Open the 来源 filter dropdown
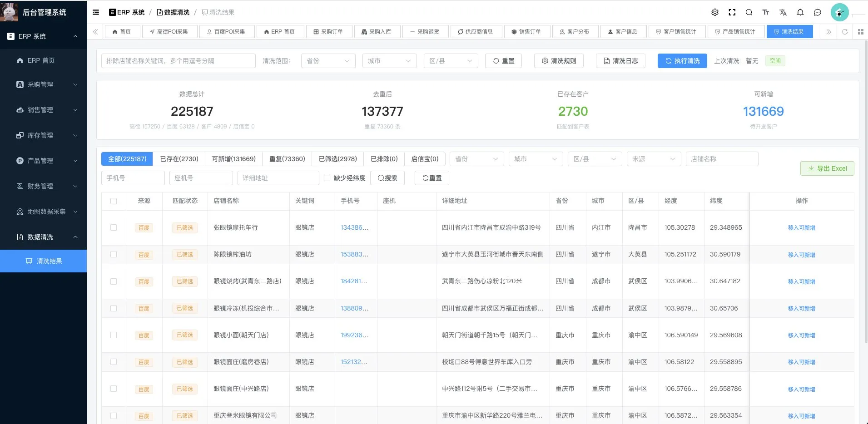 pyautogui.click(x=654, y=159)
